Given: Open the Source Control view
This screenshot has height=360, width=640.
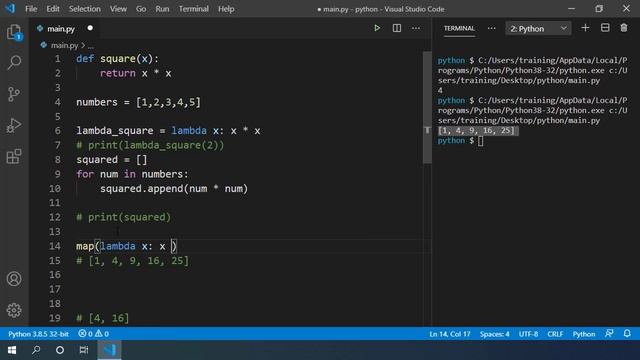Looking at the screenshot, I should [x=14, y=94].
